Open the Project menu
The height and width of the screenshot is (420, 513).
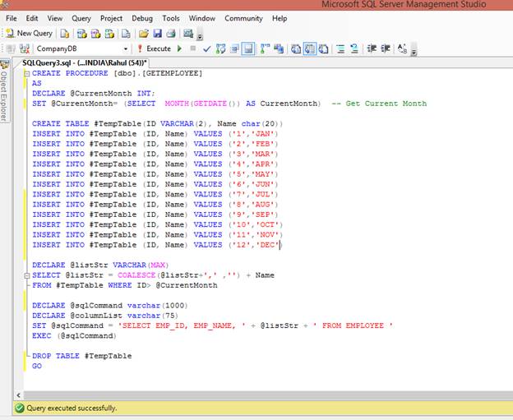(111, 18)
